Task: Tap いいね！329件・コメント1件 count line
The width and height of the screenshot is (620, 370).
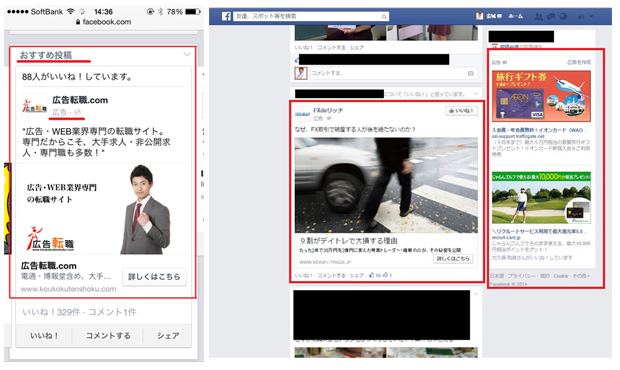Action: pos(79,312)
